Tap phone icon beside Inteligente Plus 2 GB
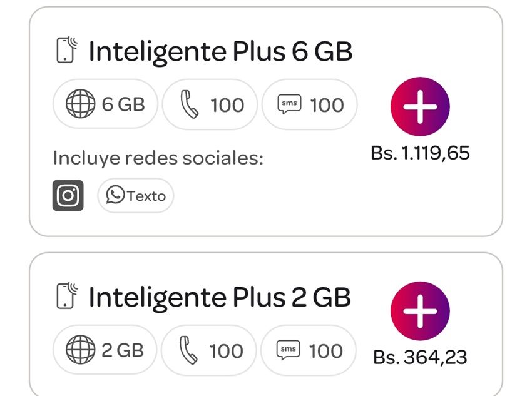Image resolution: width=532 pixels, height=396 pixels. [x=66, y=296]
